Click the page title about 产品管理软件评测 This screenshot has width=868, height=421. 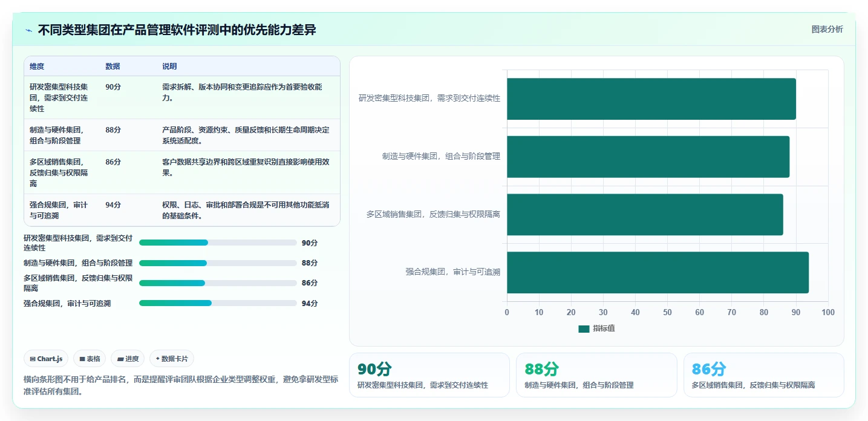[x=177, y=30]
